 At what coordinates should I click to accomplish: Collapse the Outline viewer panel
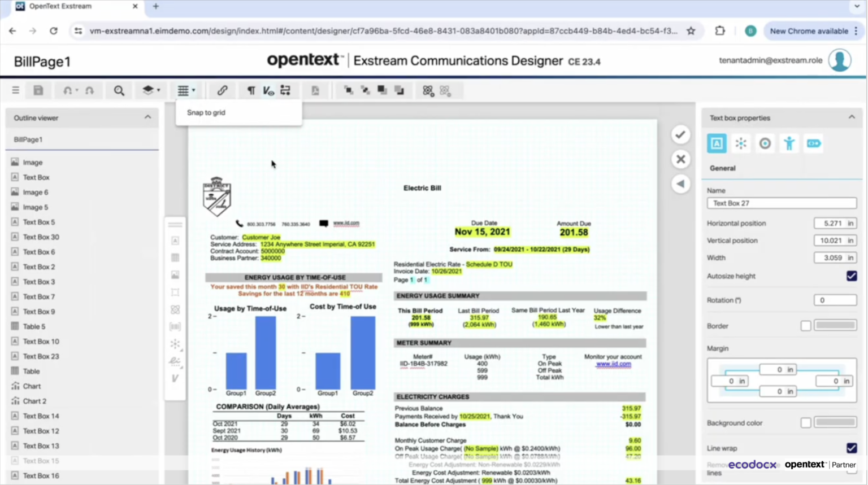[x=147, y=117]
